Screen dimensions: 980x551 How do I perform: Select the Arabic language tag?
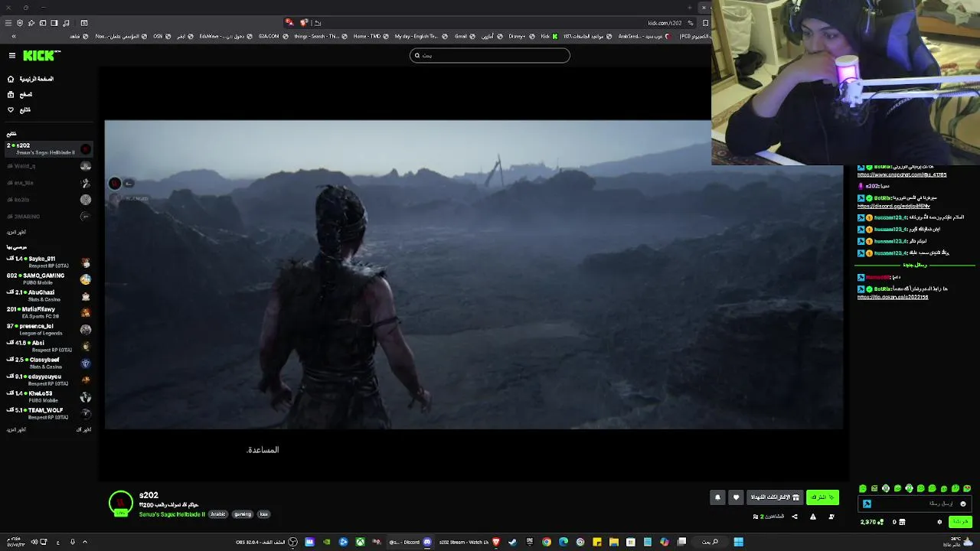click(218, 514)
